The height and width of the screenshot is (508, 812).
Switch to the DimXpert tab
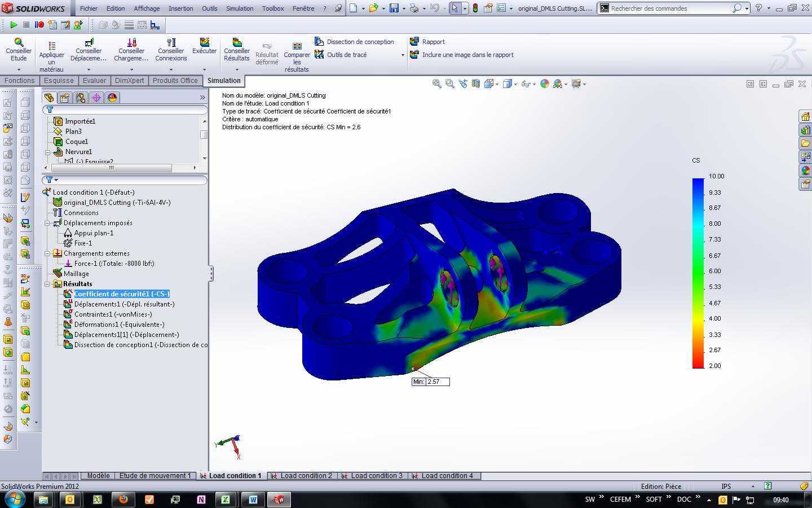click(129, 80)
